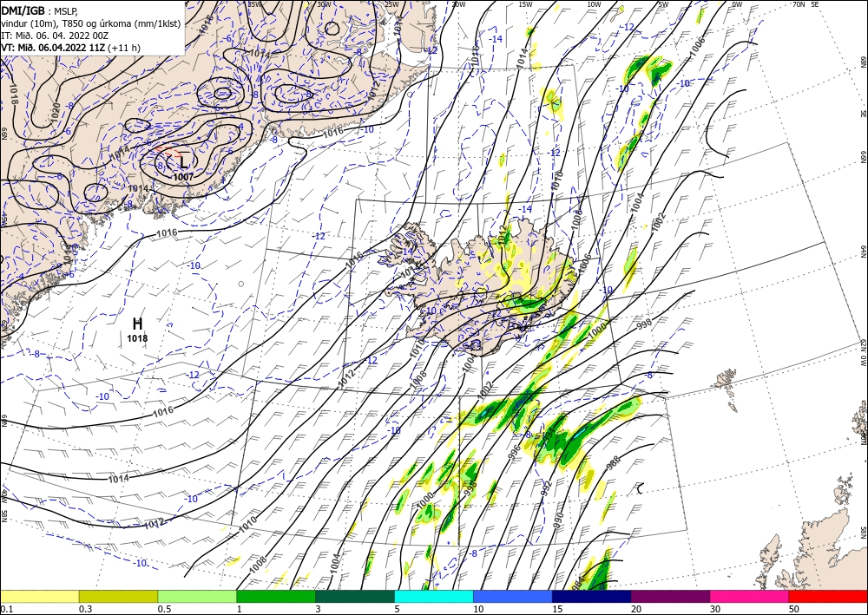This screenshot has width=868, height=615.
Task: Click the H high-pressure symbol
Action: pyautogui.click(x=138, y=324)
